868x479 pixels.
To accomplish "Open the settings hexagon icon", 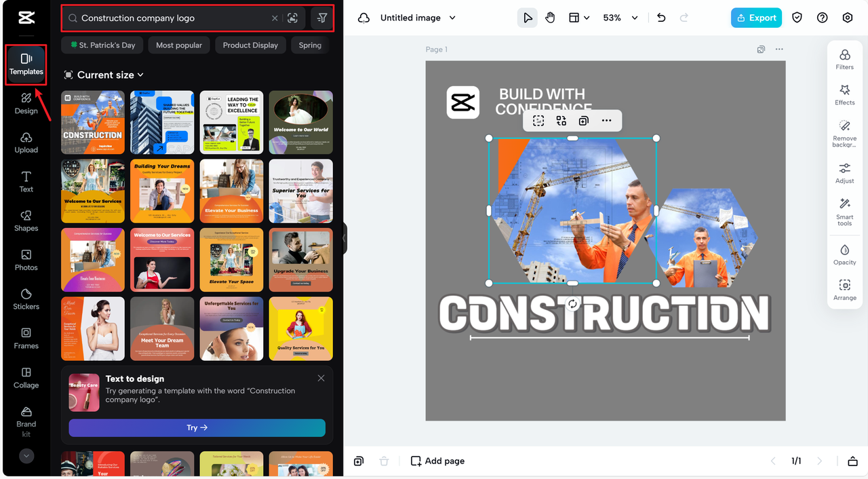I will point(848,18).
